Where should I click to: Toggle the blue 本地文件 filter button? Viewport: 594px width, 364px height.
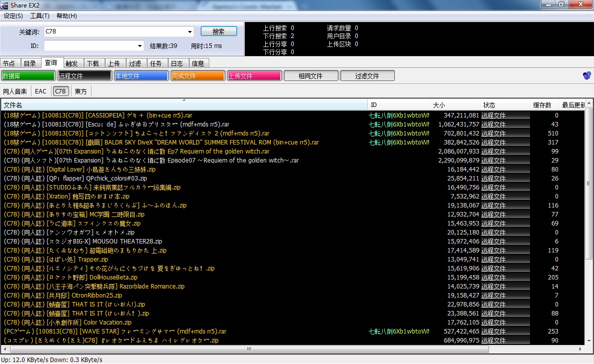(x=141, y=75)
